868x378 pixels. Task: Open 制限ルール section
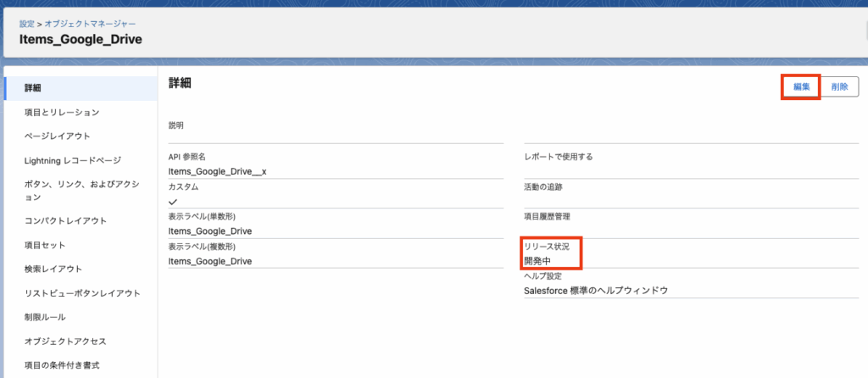46,317
